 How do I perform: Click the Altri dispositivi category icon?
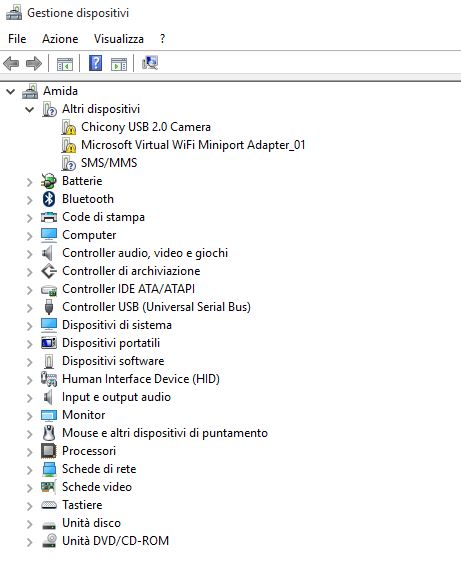pos(49,109)
